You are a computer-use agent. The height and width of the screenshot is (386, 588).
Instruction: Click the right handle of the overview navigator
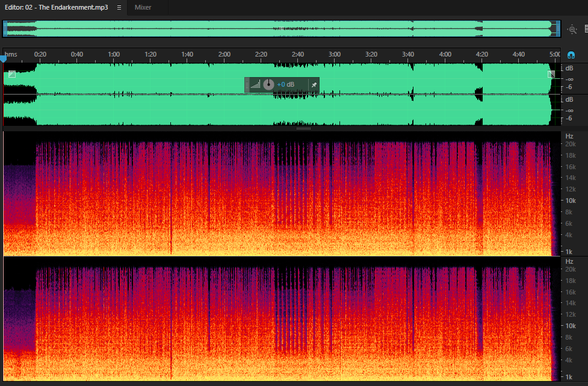point(558,29)
